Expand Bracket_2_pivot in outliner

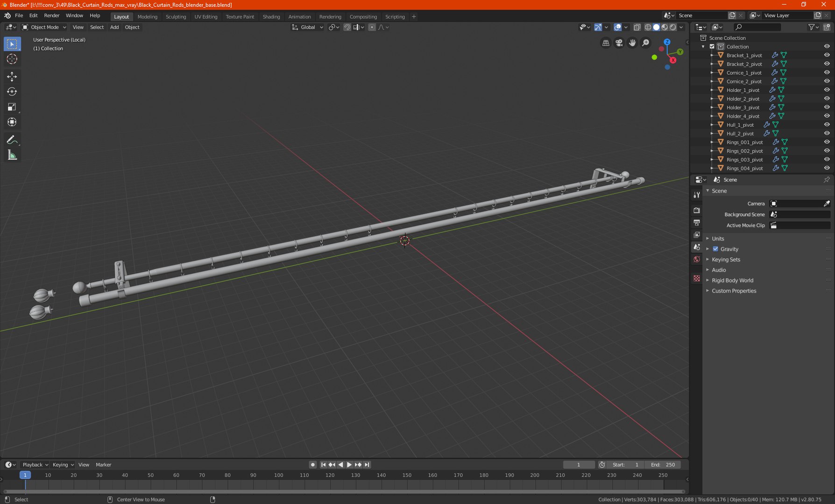tap(712, 64)
